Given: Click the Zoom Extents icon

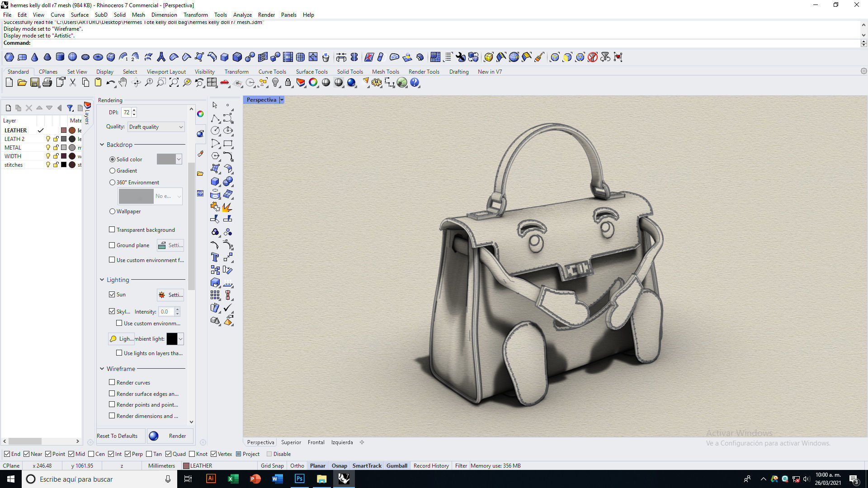Looking at the screenshot, I should tap(174, 83).
